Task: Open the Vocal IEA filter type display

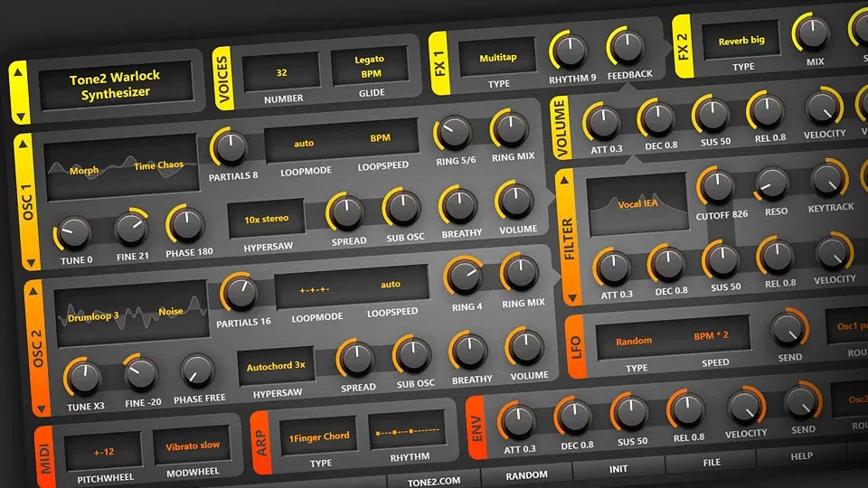Action: [x=637, y=204]
